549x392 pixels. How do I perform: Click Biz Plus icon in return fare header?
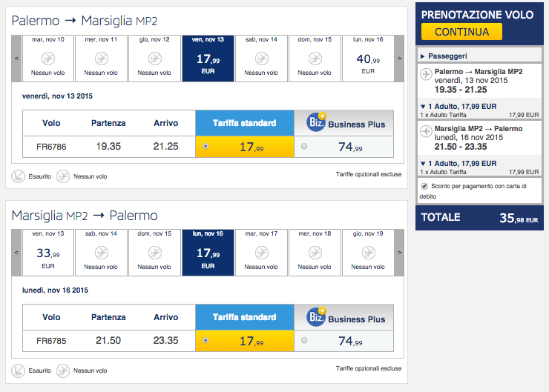pyautogui.click(x=315, y=317)
